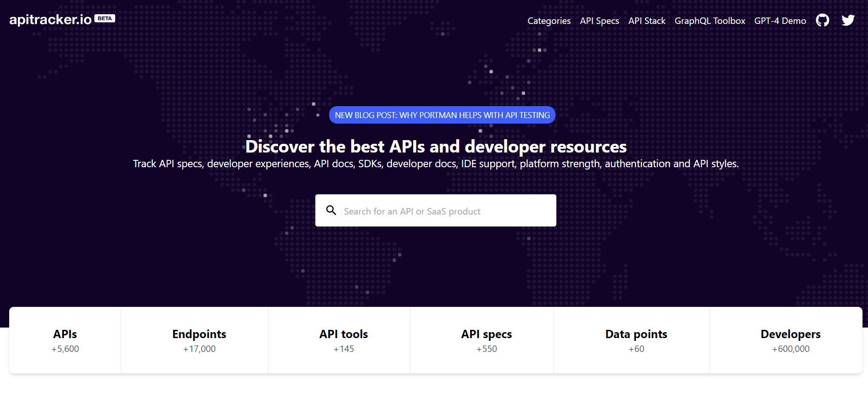Screen dimensions: 868x396
Task: Click the search magnifier icon
Action: pos(331,210)
